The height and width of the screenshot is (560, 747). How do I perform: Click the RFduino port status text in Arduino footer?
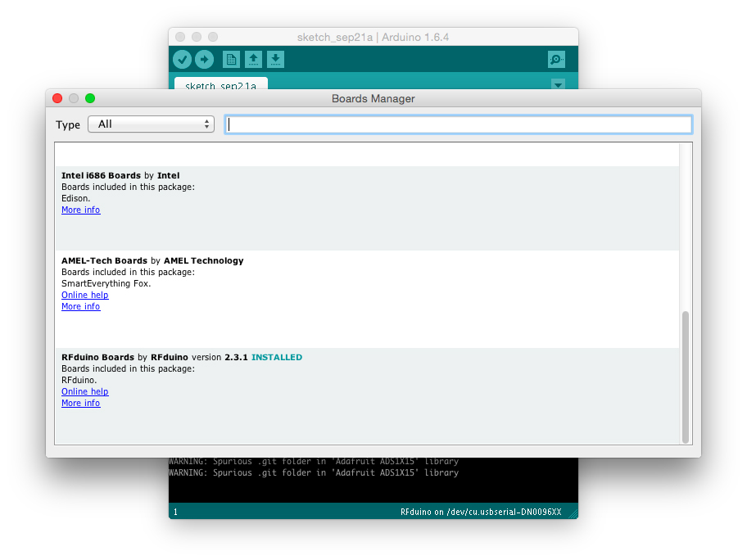point(481,512)
